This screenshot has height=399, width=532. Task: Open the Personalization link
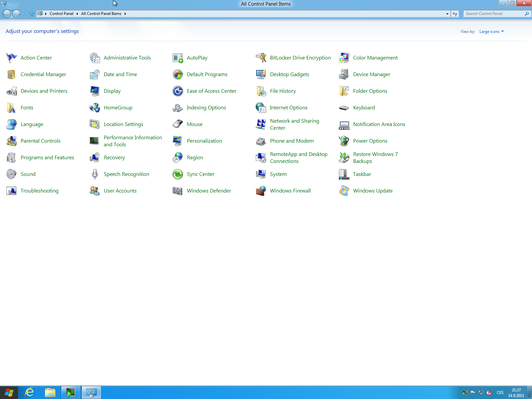click(204, 141)
